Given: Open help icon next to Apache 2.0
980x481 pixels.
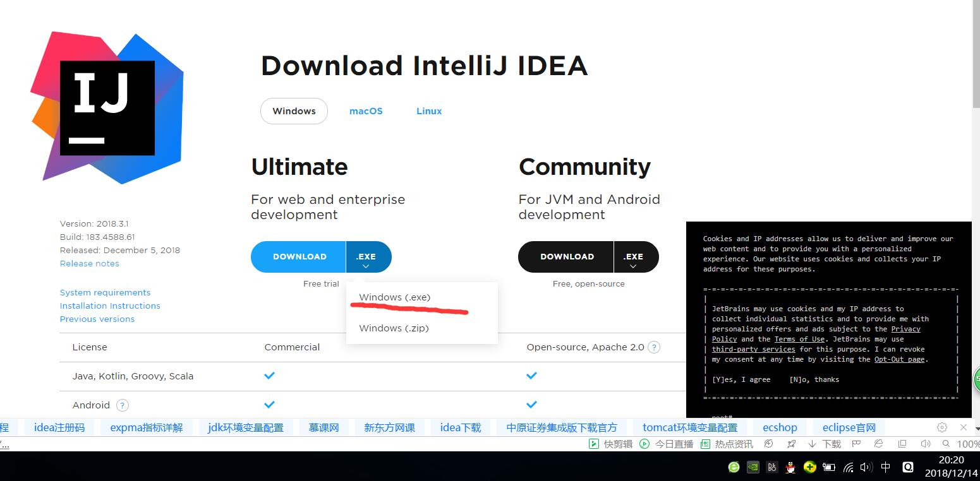Looking at the screenshot, I should (x=655, y=347).
